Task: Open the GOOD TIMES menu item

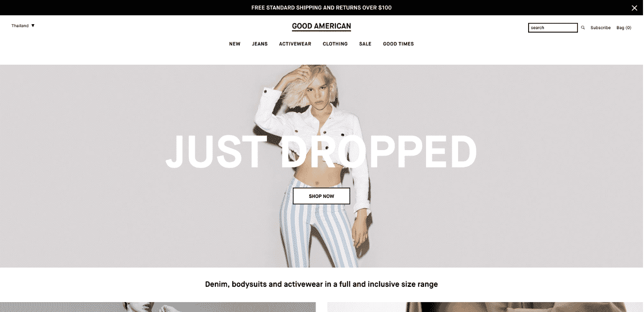Action: (x=398, y=44)
